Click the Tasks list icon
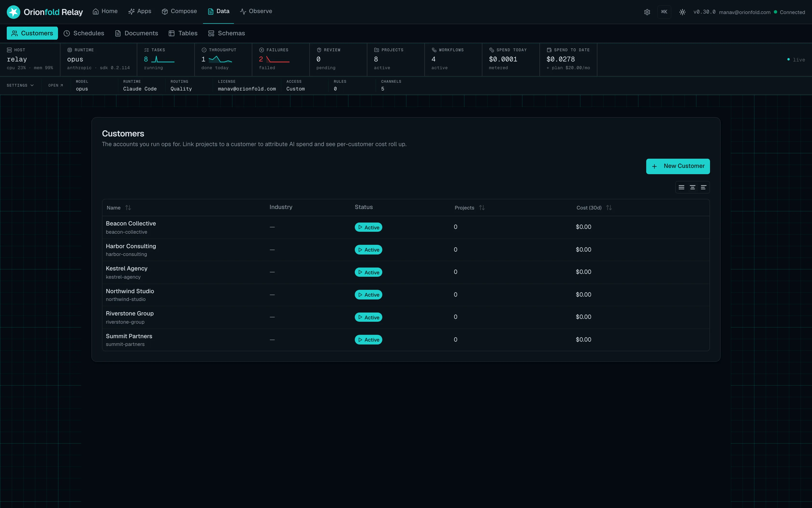This screenshot has width=812, height=508. pyautogui.click(x=147, y=50)
